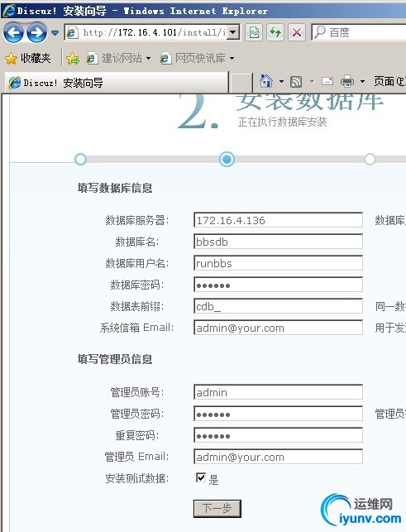Click the RSS feeds icon
This screenshot has width=406, height=532.
tap(296, 82)
